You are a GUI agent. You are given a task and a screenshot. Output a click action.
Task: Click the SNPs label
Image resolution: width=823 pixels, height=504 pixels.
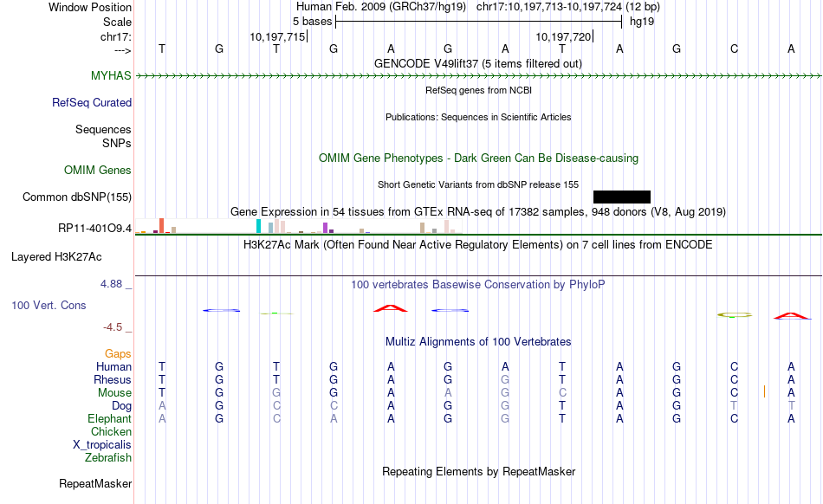[x=117, y=143]
